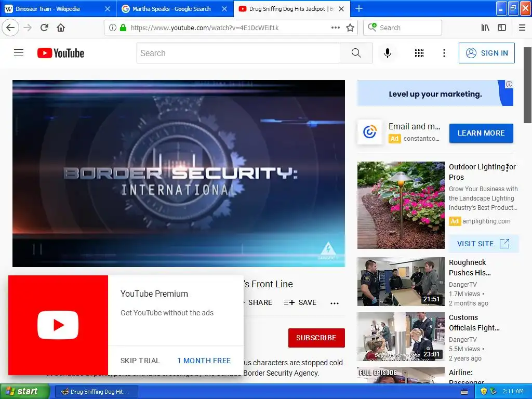Image resolution: width=532 pixels, height=399 pixels.
Task: Click the keyboard icon in system tray
Action: [x=464, y=392]
